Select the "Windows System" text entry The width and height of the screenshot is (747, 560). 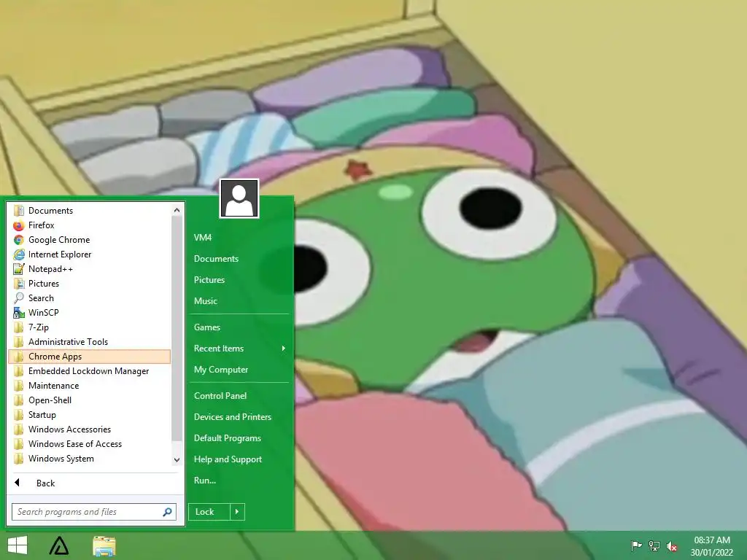61,459
